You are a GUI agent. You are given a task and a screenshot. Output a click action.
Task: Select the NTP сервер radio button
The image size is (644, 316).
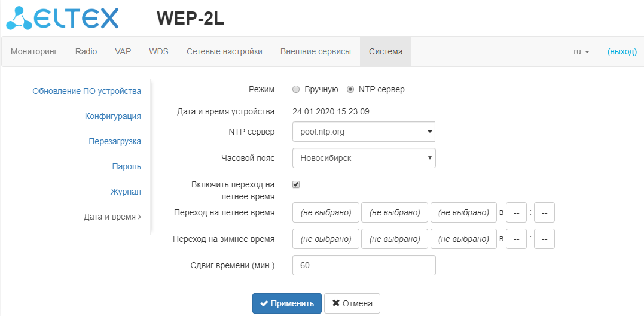(x=350, y=90)
